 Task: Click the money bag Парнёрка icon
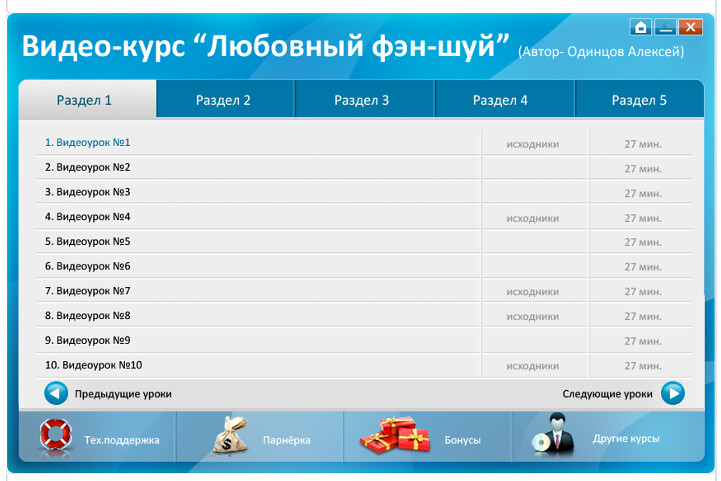click(x=230, y=437)
